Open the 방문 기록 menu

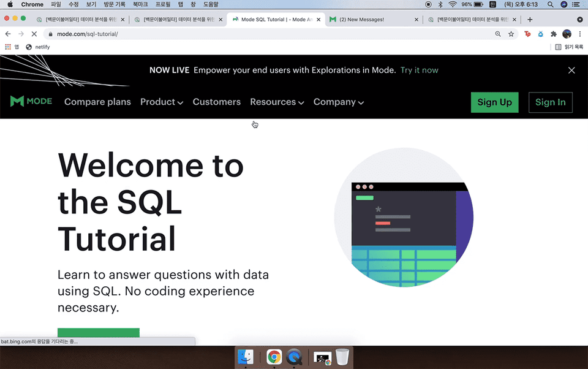[115, 4]
